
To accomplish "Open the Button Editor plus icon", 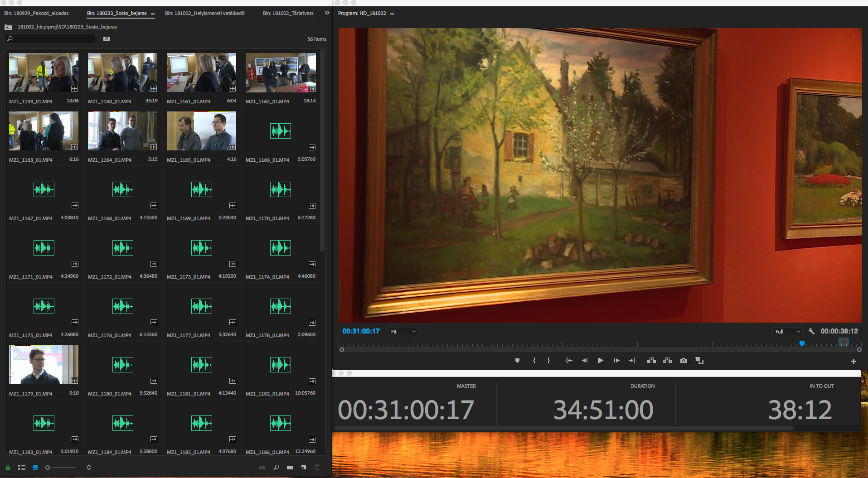I will (853, 361).
